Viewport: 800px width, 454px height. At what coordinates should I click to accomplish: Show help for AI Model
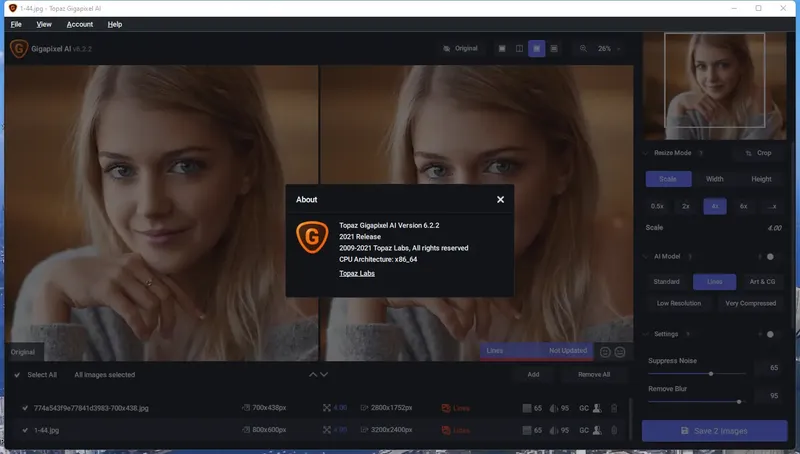690,256
